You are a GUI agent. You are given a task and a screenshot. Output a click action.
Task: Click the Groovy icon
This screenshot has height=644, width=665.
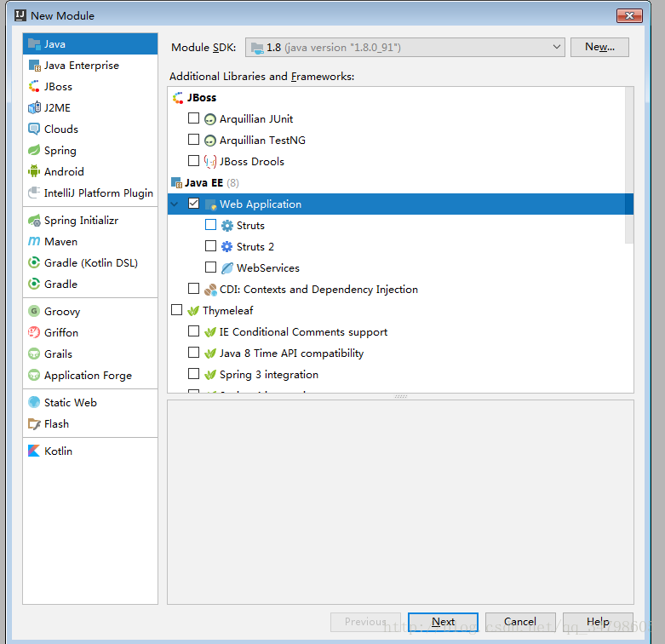pos(34,311)
